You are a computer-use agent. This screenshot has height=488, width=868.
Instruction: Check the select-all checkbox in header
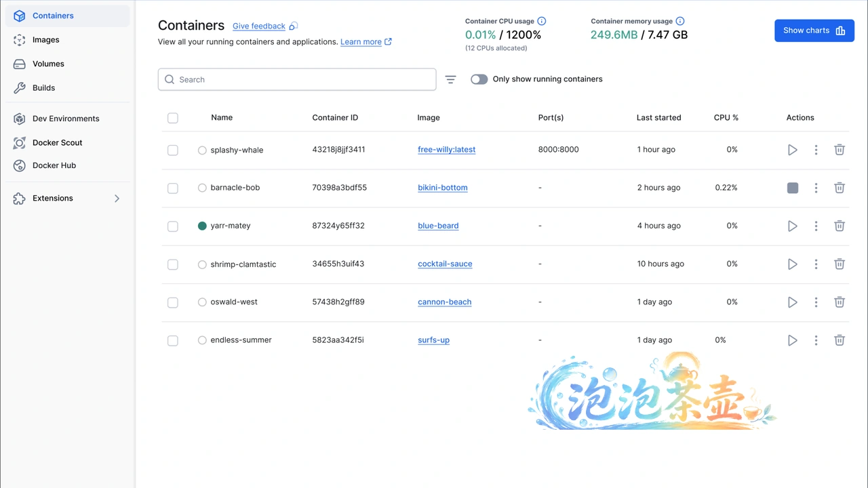point(173,118)
